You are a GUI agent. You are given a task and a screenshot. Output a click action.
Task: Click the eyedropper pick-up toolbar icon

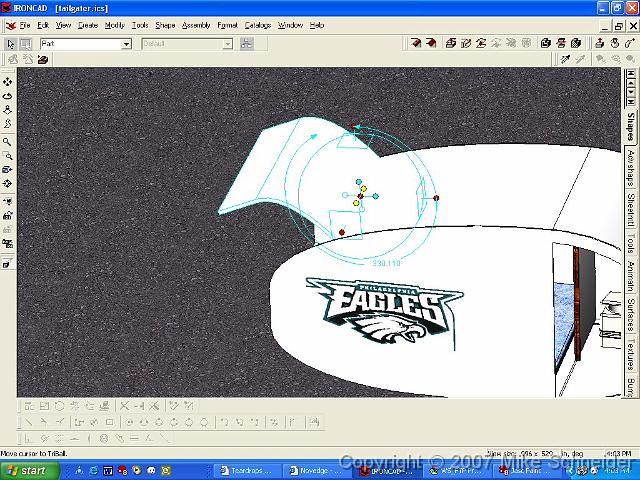point(565,60)
